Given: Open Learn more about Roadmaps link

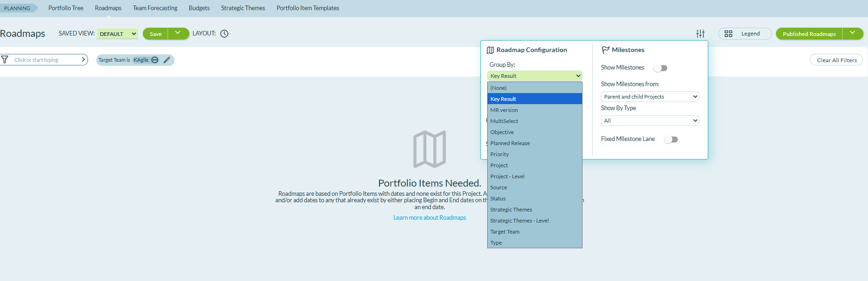Looking at the screenshot, I should tap(429, 218).
